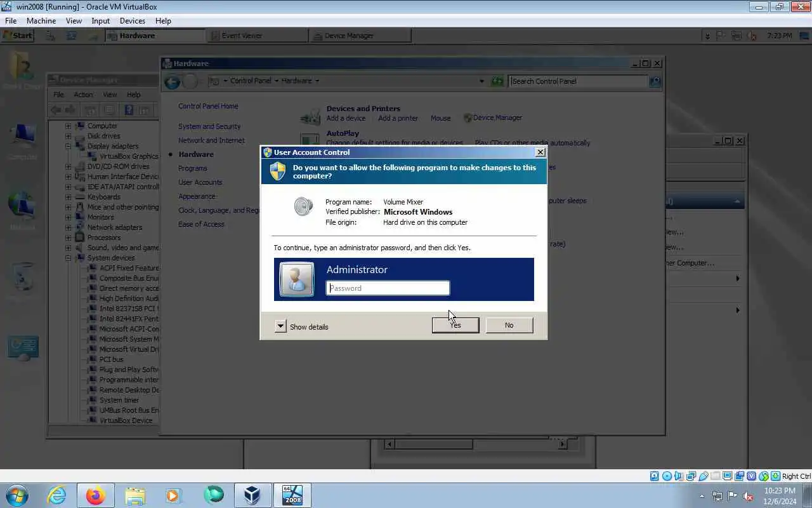Click Device Manager toolbar help icon
Image resolution: width=812 pixels, height=508 pixels.
click(129, 110)
